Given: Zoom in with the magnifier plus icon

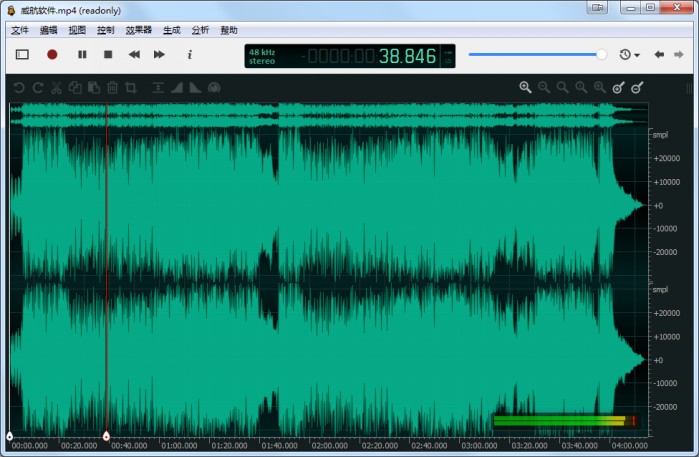Looking at the screenshot, I should (525, 87).
